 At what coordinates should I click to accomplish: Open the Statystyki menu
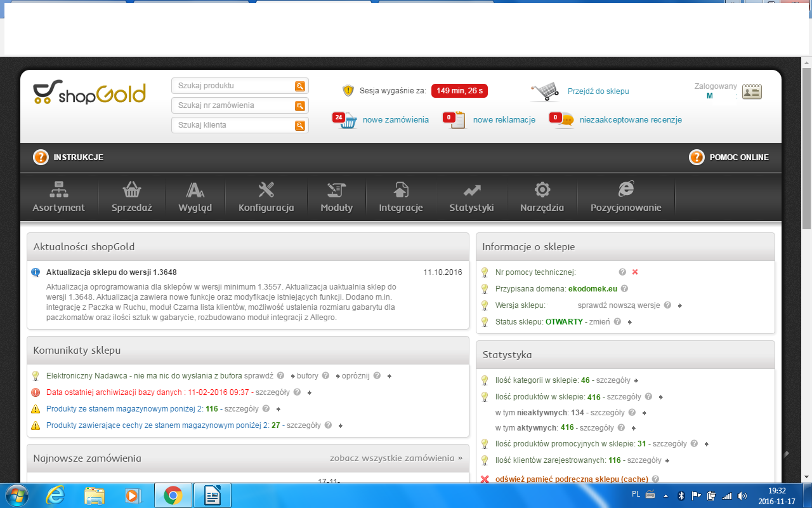tap(471, 197)
